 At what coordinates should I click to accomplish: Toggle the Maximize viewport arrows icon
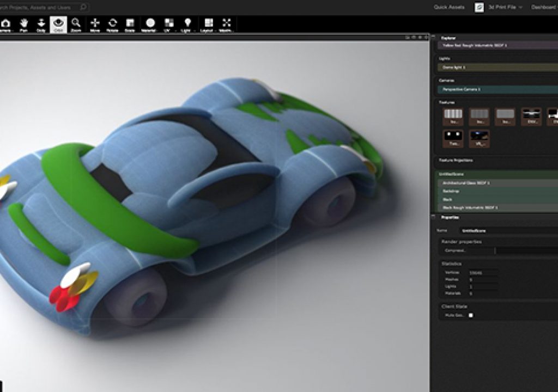[x=226, y=25]
